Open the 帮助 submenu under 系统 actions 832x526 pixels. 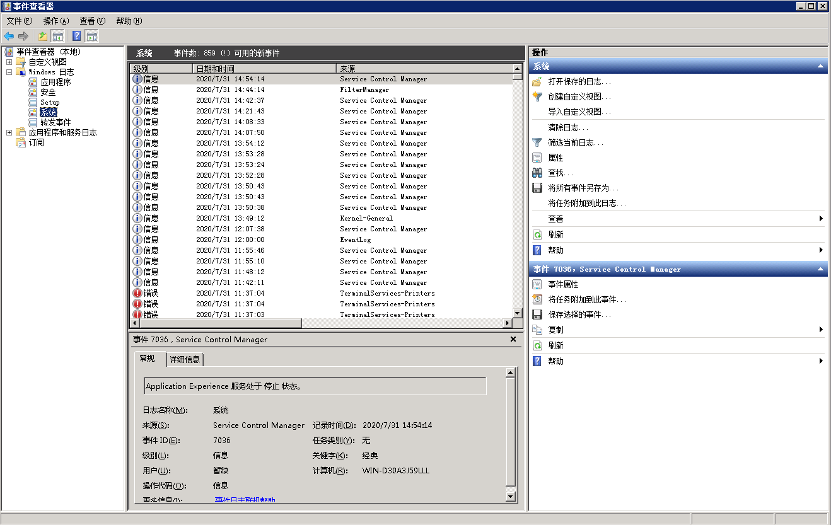pos(821,250)
